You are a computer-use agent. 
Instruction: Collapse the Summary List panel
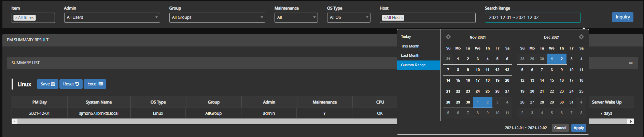(x=631, y=63)
